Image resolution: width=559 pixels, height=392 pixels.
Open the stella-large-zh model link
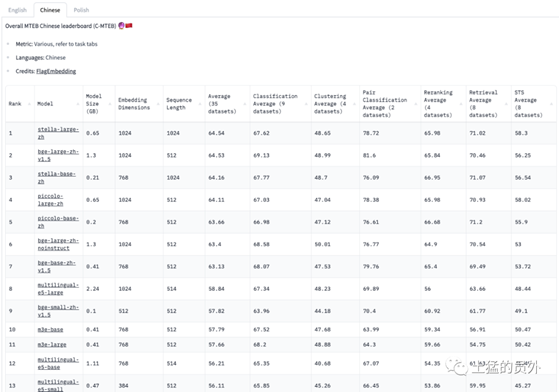(x=58, y=133)
